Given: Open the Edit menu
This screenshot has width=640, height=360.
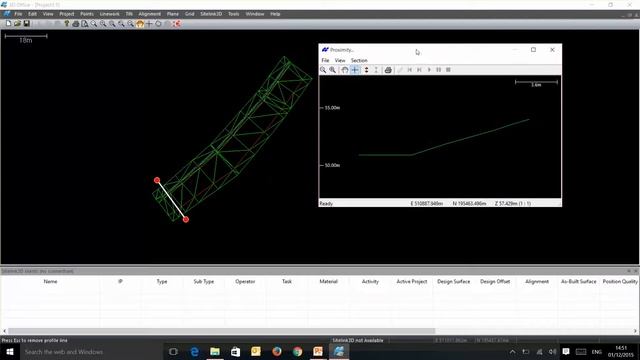Looking at the screenshot, I should [32, 14].
